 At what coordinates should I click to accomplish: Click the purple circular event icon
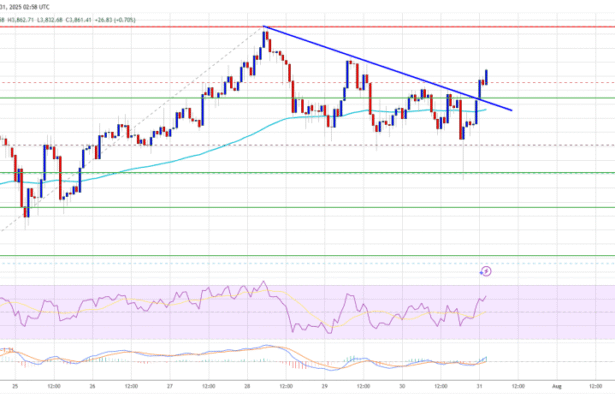click(x=487, y=270)
